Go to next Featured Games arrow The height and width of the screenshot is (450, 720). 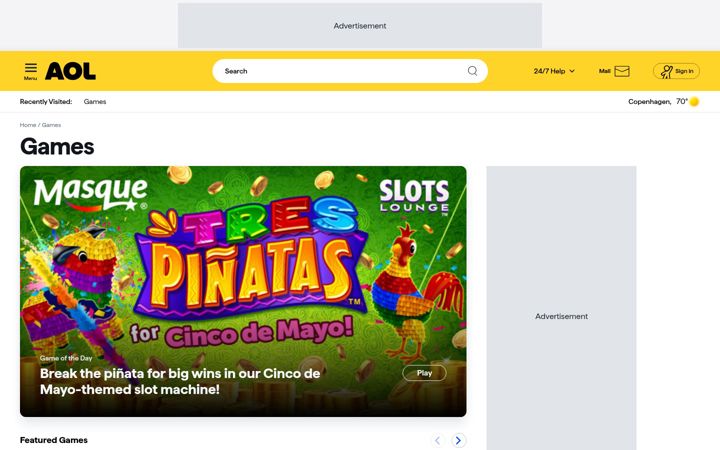pyautogui.click(x=458, y=440)
